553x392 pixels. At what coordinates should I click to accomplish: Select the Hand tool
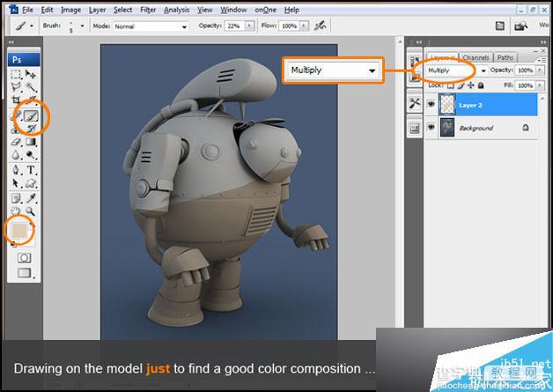point(16,211)
